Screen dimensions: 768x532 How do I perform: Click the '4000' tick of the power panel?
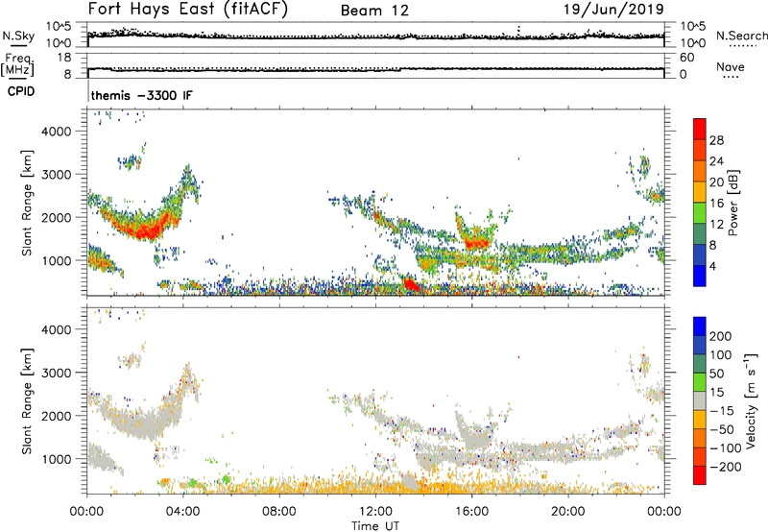tap(56, 132)
